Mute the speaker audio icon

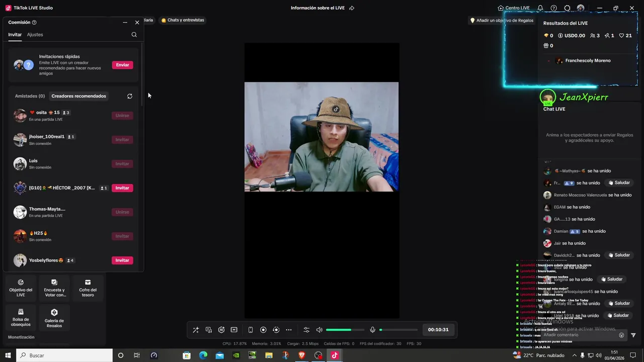tap(319, 330)
